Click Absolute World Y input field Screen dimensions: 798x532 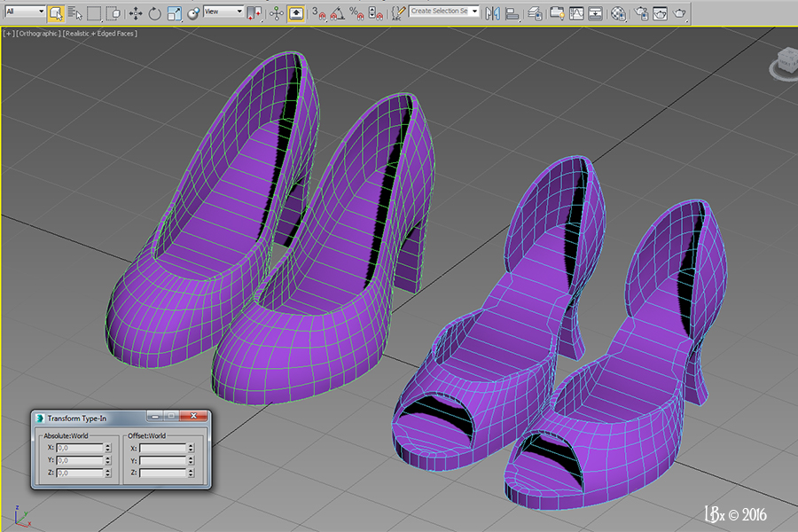pyautogui.click(x=80, y=460)
